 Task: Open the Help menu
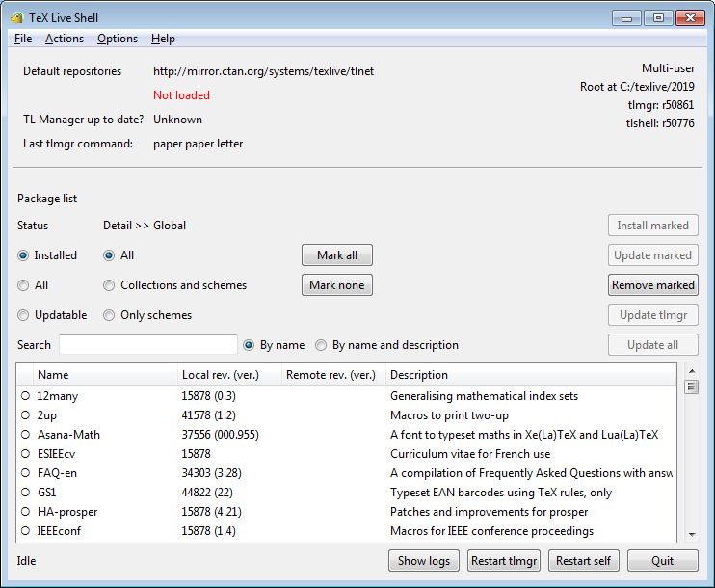[163, 39]
